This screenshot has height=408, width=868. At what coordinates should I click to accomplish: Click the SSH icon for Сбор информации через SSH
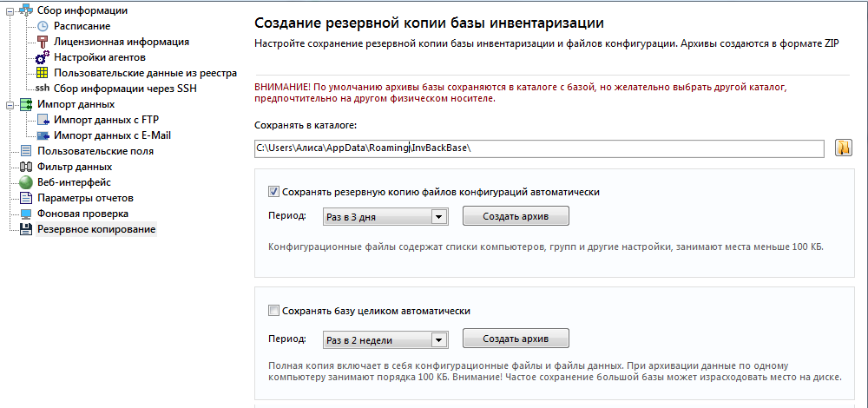[42, 88]
